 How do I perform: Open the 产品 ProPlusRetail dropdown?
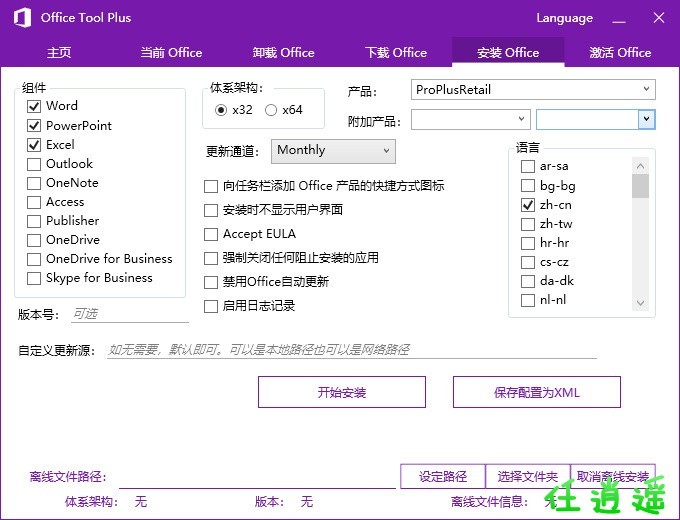533,90
